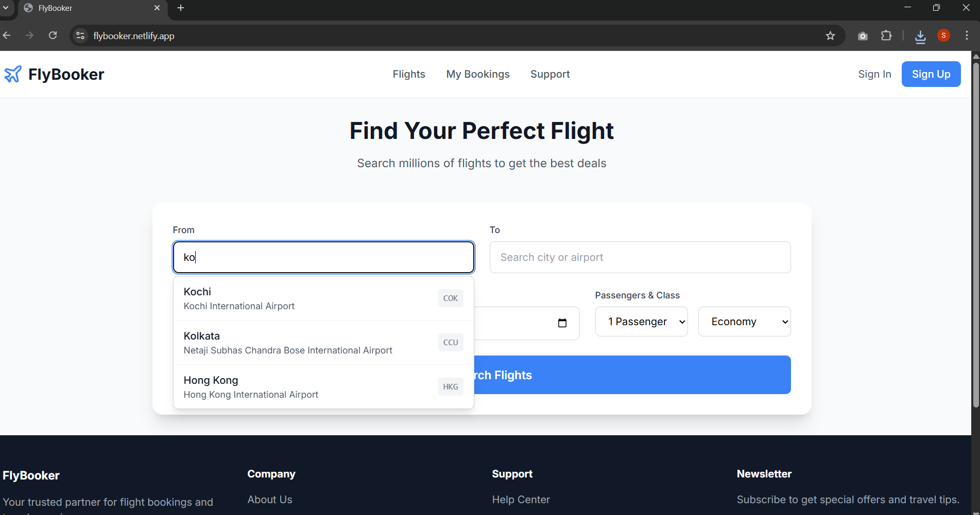
Task: Open the calendar icon in the date field
Action: (563, 323)
